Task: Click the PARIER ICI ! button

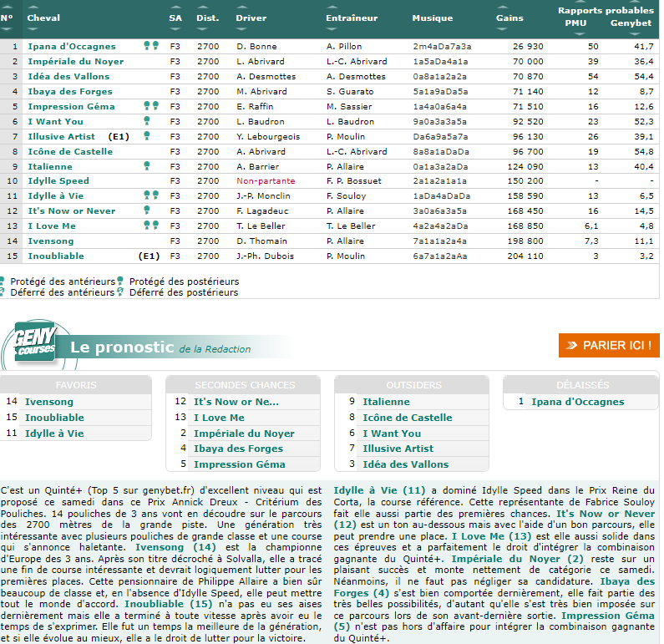Action: point(609,346)
